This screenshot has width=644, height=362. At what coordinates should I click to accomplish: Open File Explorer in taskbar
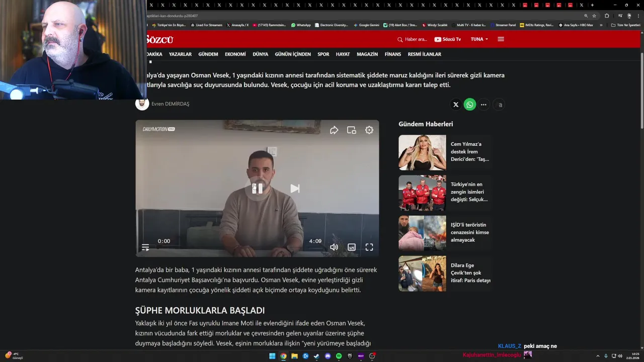(294, 356)
